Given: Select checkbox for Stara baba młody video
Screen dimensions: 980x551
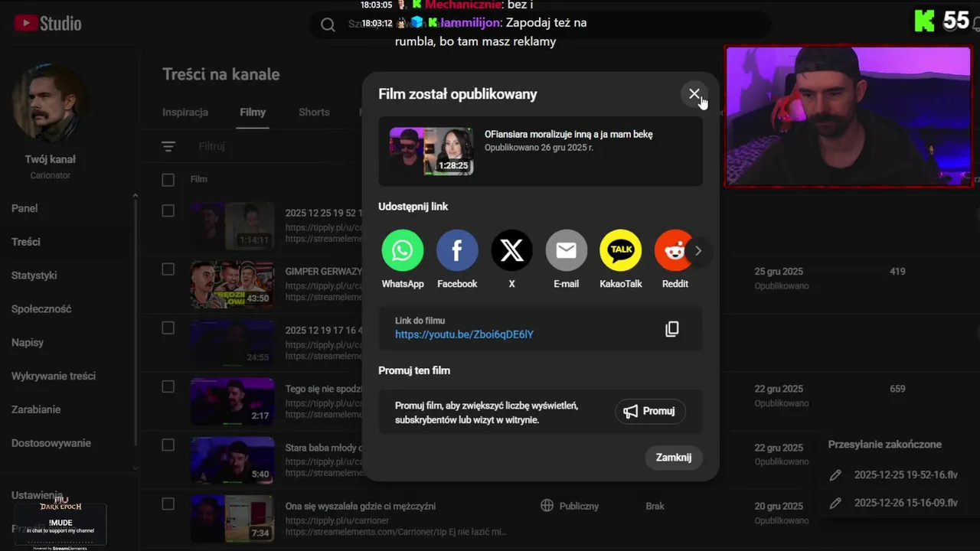Looking at the screenshot, I should click(x=168, y=445).
